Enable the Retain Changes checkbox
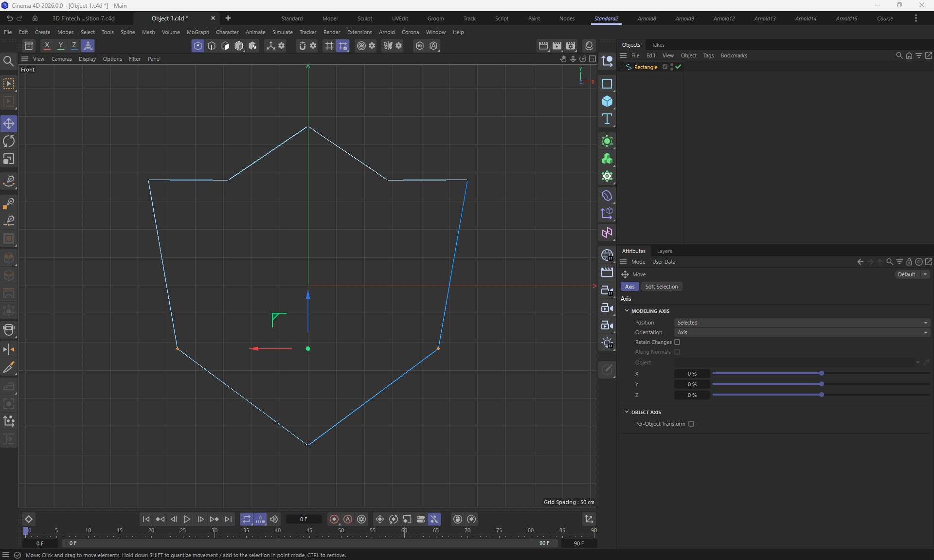Viewport: 934px width, 560px height. pyautogui.click(x=677, y=342)
